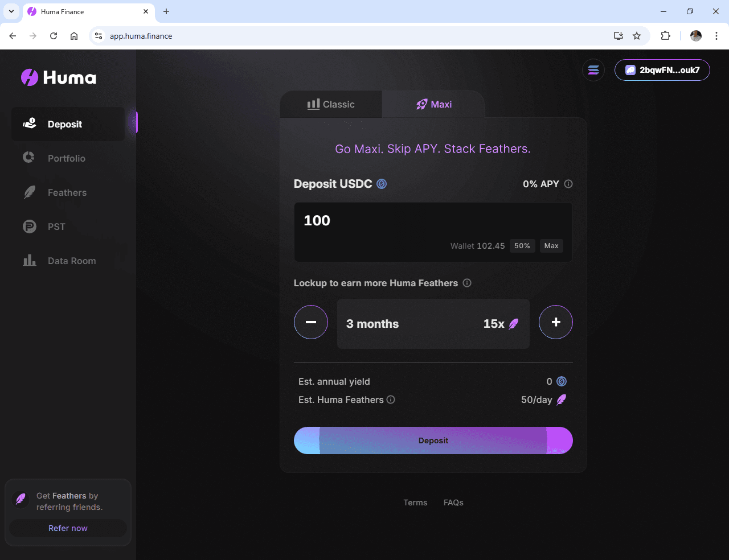Click the Huma logo in sidebar
729x560 pixels.
59,77
